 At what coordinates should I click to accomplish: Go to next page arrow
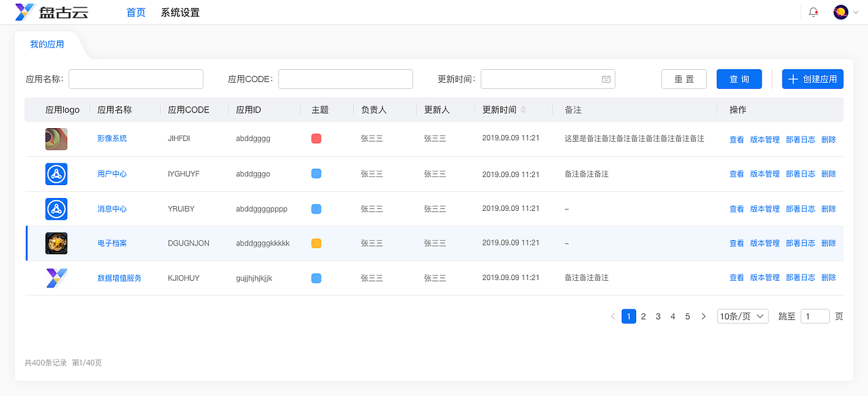[703, 317]
